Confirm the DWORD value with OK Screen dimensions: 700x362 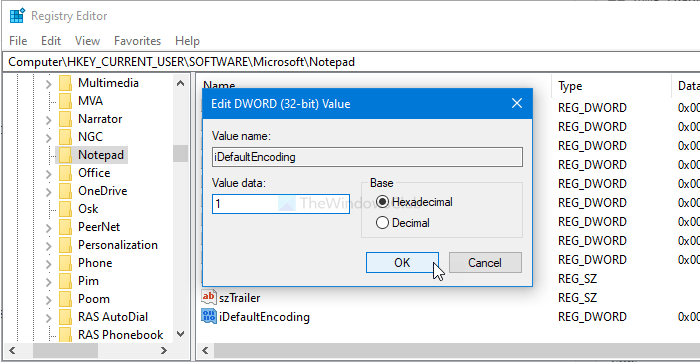pos(402,262)
